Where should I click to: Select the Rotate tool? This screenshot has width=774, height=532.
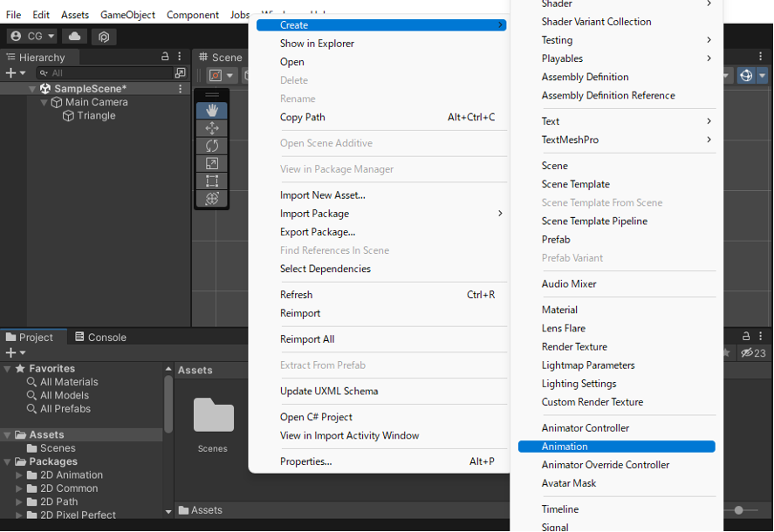[212, 146]
